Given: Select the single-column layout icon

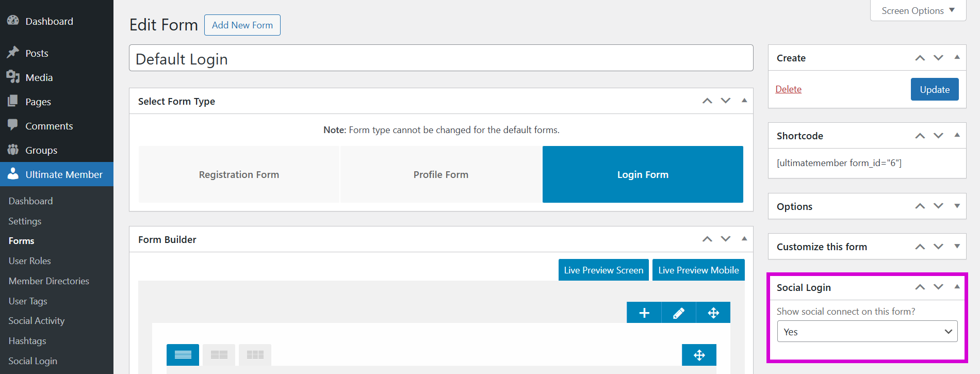Looking at the screenshot, I should pos(183,355).
